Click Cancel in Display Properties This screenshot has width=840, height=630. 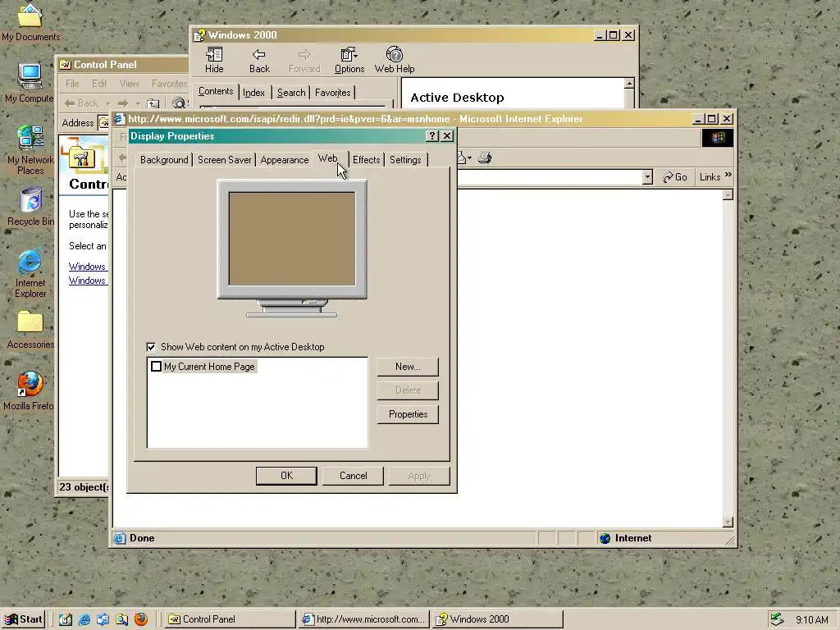[x=353, y=476]
